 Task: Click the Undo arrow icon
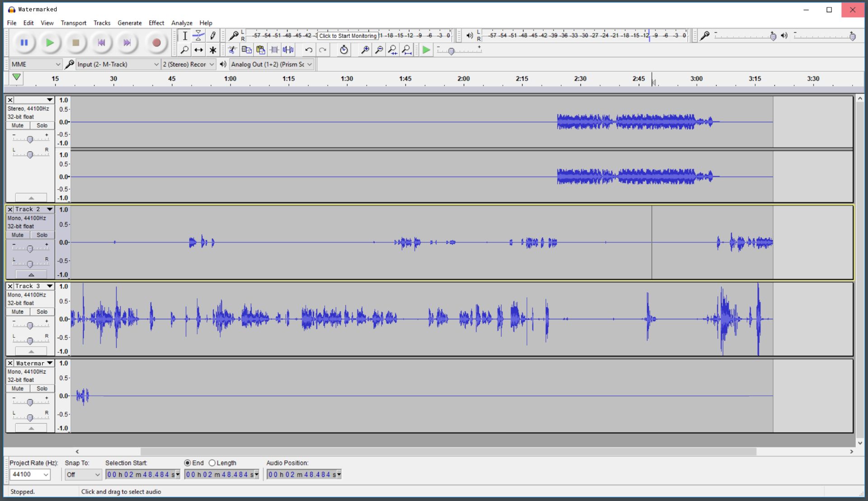tap(308, 50)
